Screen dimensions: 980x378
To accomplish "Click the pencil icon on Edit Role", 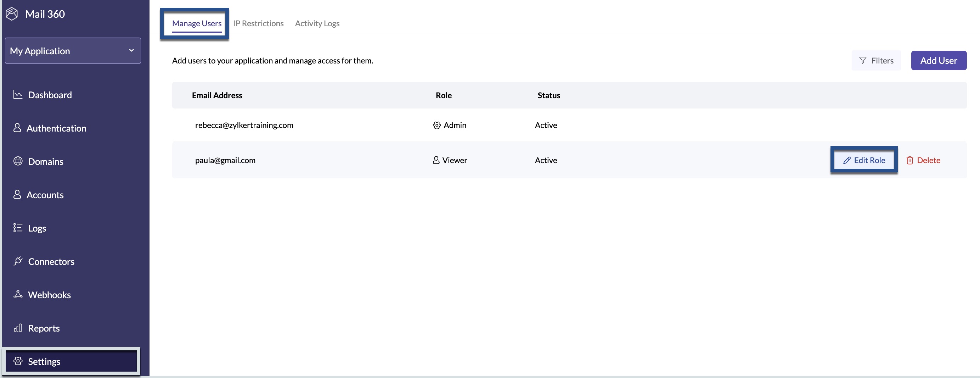I will coord(847,160).
